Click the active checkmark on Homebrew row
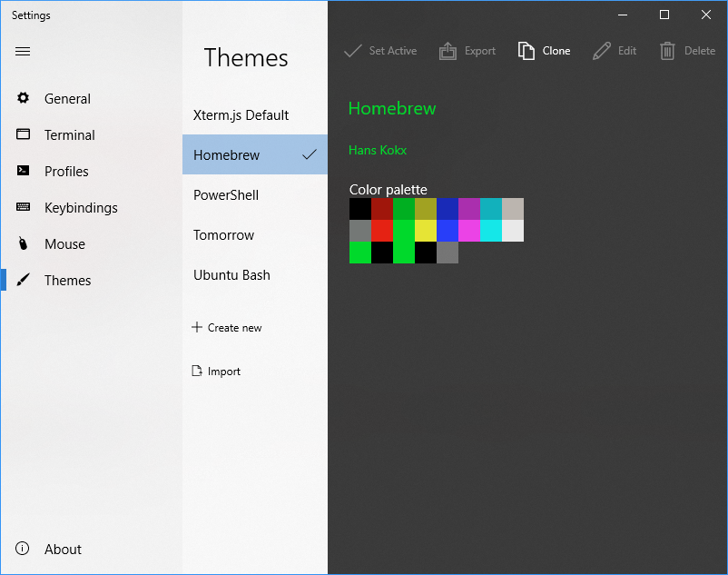728x575 pixels. coord(310,154)
